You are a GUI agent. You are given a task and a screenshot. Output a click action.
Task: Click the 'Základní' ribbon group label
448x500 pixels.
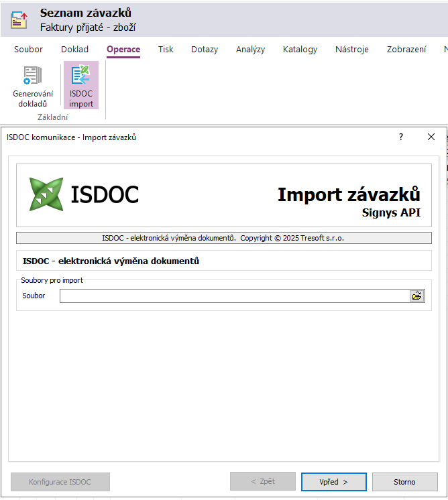click(x=53, y=117)
